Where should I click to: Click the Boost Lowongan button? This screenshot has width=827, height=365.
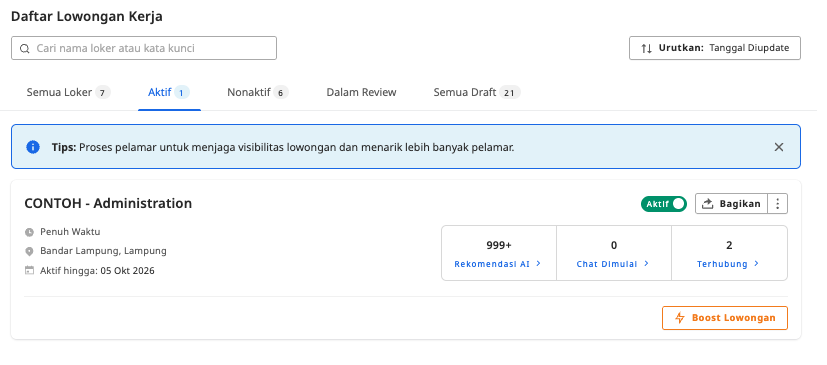click(x=725, y=318)
